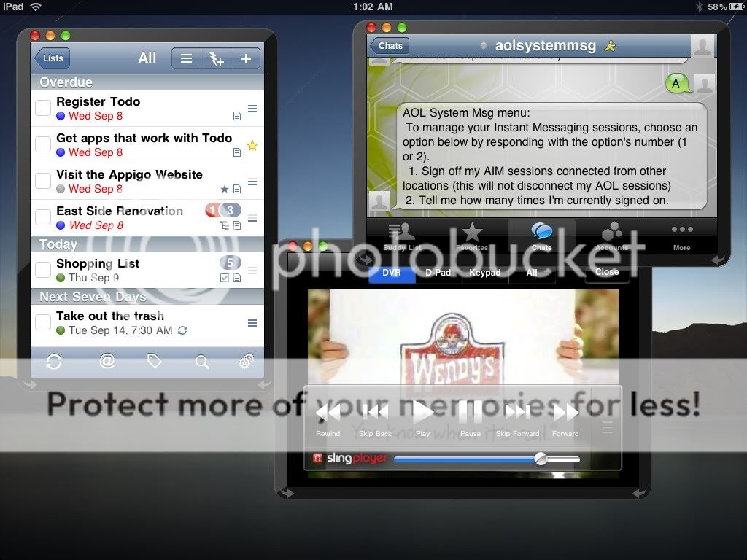Click the yellow star on Get apps task
The width and height of the screenshot is (747, 560).
252,145
